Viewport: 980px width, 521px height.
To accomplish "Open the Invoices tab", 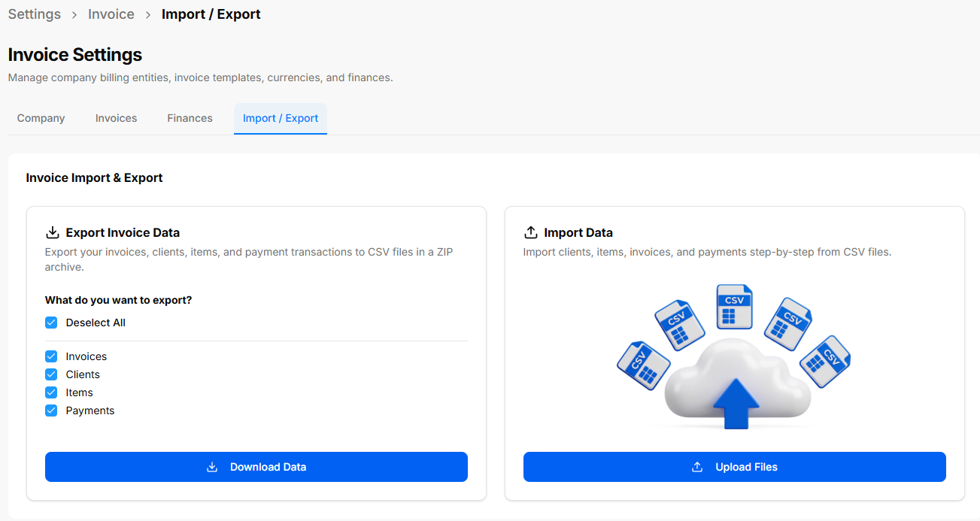I will click(116, 118).
